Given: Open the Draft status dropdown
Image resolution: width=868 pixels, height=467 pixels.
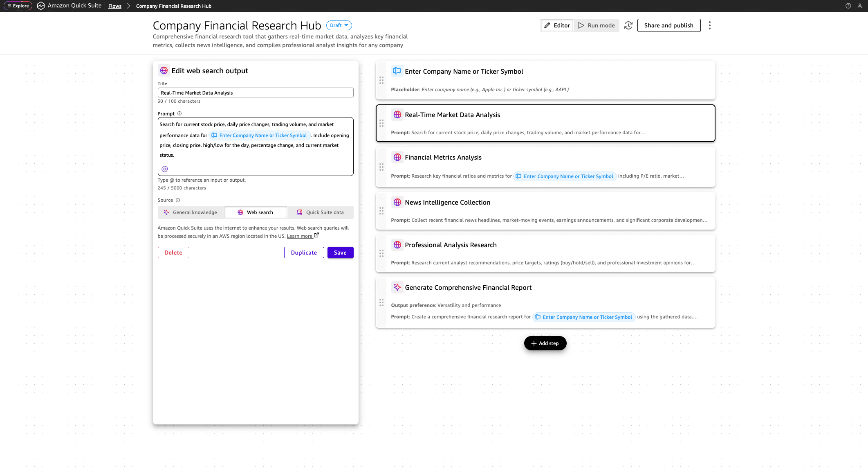Looking at the screenshot, I should pyautogui.click(x=339, y=25).
